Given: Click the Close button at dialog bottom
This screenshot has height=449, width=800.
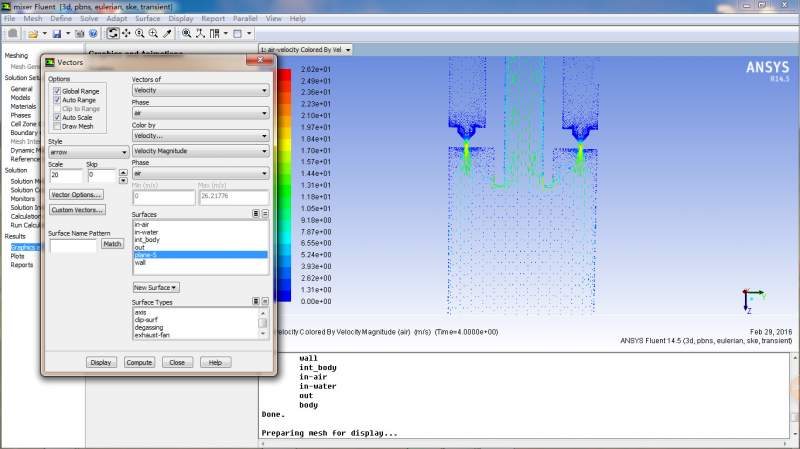Looking at the screenshot, I should pos(177,362).
